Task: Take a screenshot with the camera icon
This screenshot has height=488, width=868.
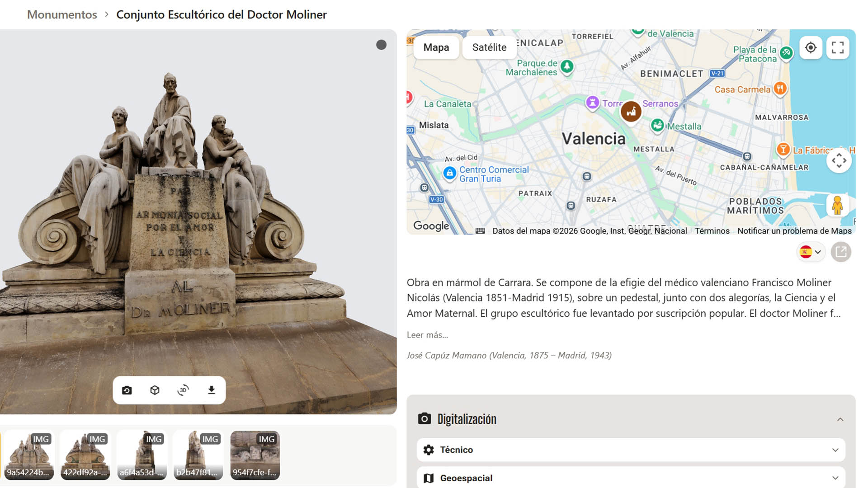Action: click(x=127, y=390)
